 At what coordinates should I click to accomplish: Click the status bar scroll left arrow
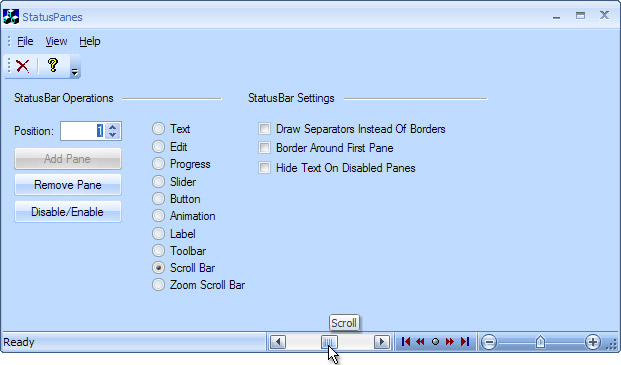tap(278, 342)
